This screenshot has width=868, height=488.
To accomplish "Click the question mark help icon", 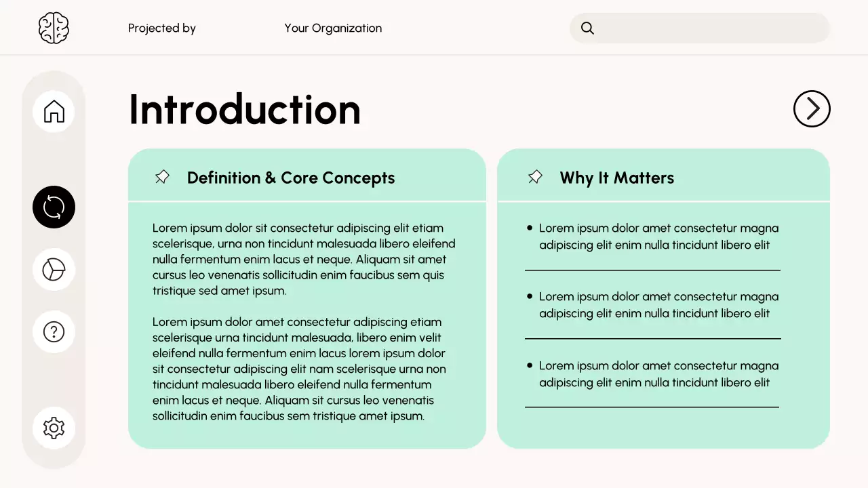I will (x=54, y=331).
